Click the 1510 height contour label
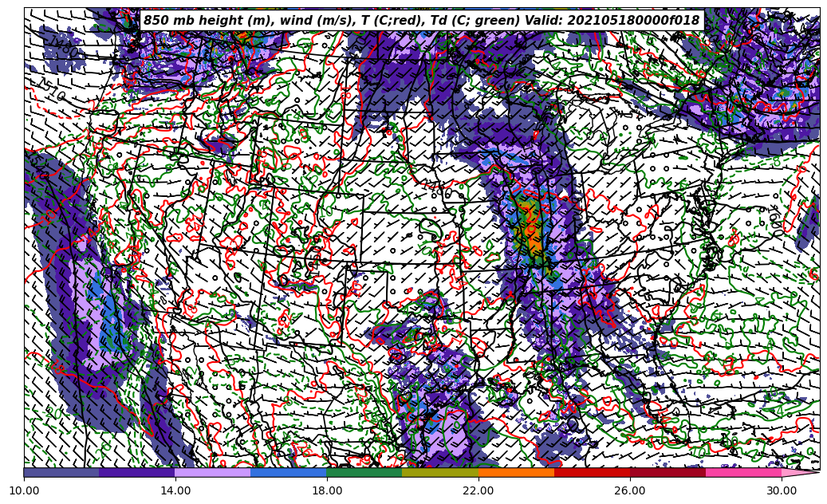This screenshot has width=827, height=504. pyautogui.click(x=52, y=90)
